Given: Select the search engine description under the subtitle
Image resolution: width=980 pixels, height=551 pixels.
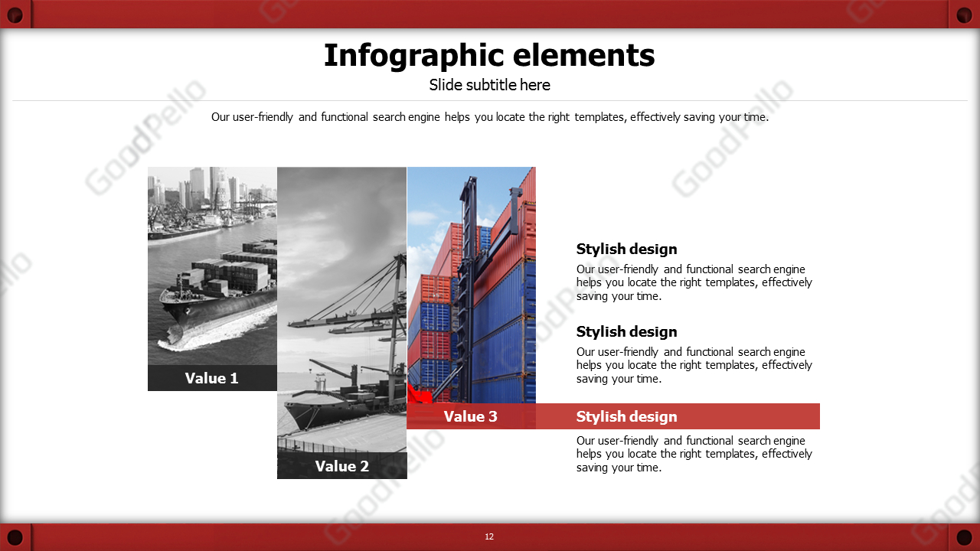Looking at the screenshot, I should (489, 117).
